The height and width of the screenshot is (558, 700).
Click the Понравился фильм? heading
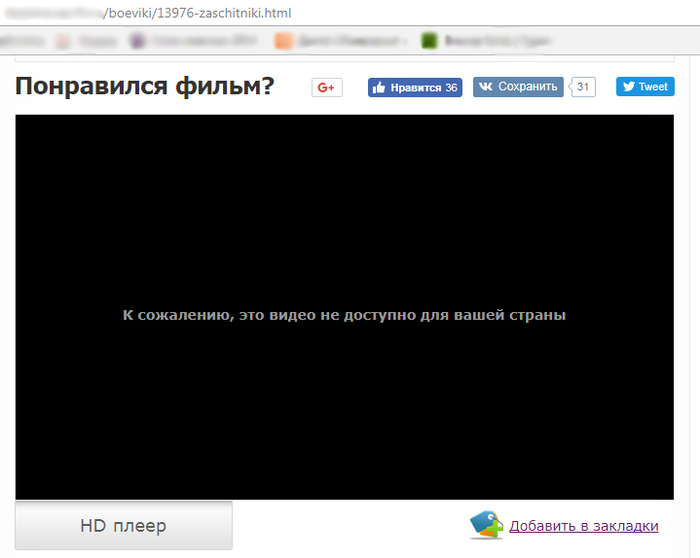[144, 87]
